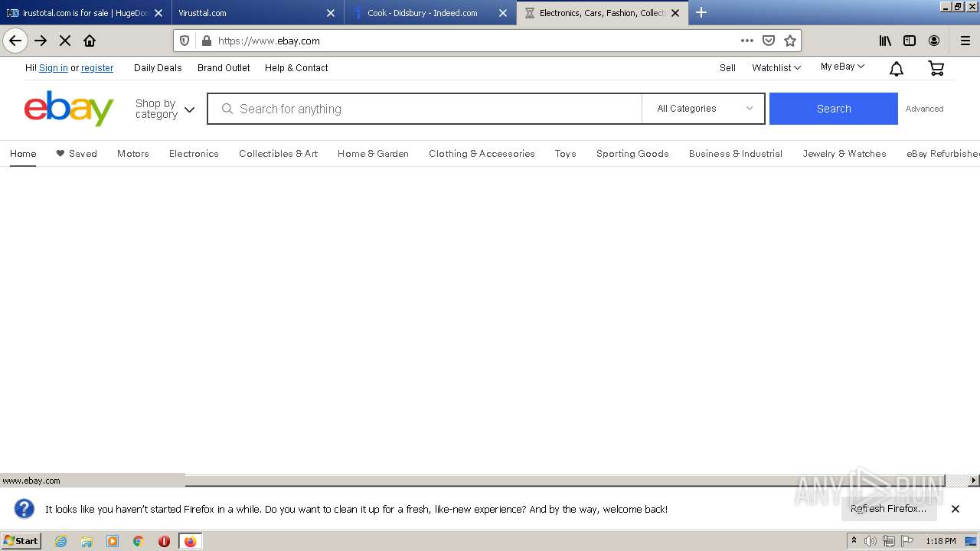This screenshot has height=551, width=980.
Task: Open a new browser tab
Action: pyautogui.click(x=701, y=12)
